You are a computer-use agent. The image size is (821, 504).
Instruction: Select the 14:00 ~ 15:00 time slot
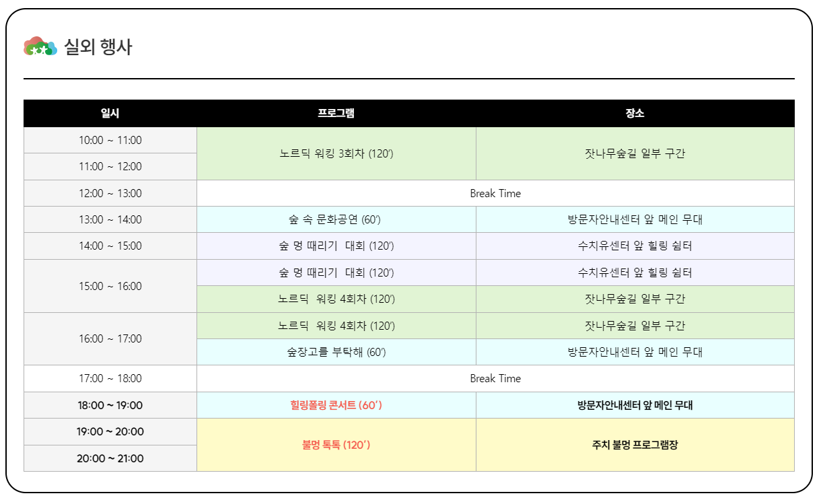[x=110, y=246]
